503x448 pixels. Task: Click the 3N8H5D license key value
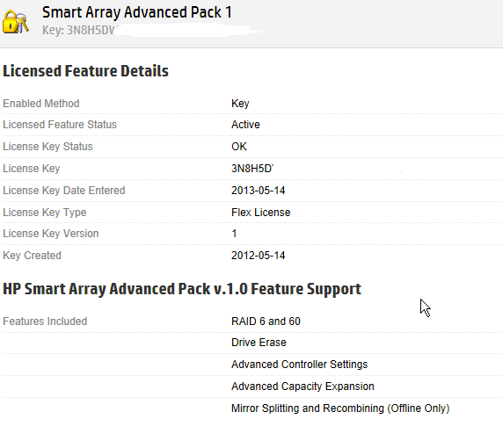tap(252, 169)
